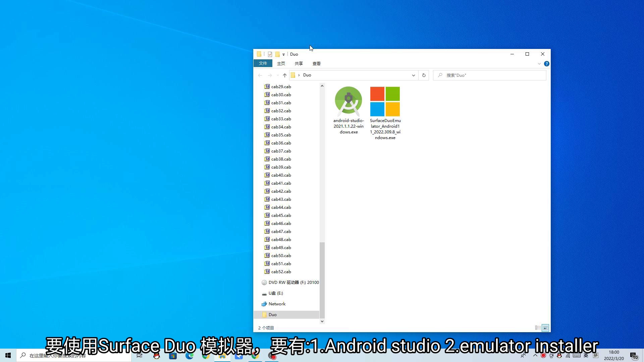Go up one folder level
This screenshot has height=362, width=644.
(285, 75)
